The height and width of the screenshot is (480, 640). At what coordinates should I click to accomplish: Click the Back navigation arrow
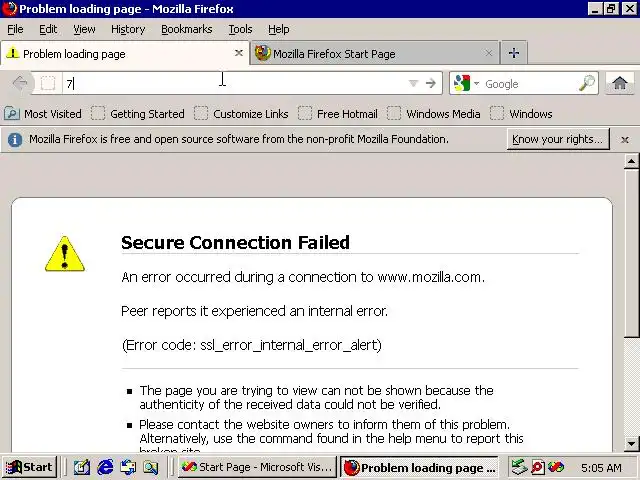click(x=20, y=83)
